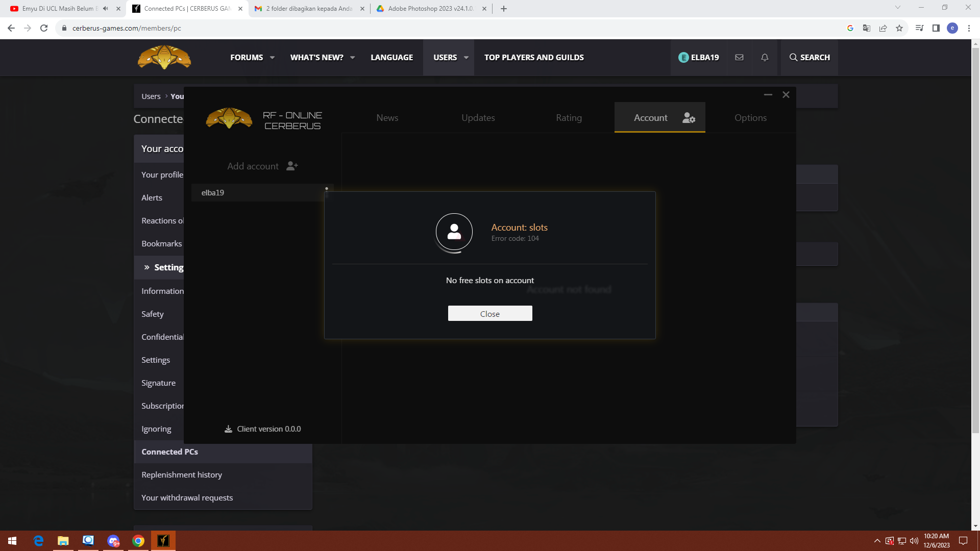Open WHAT'S NEW? in navigation
Image resolution: width=980 pixels, height=551 pixels.
[x=317, y=58]
